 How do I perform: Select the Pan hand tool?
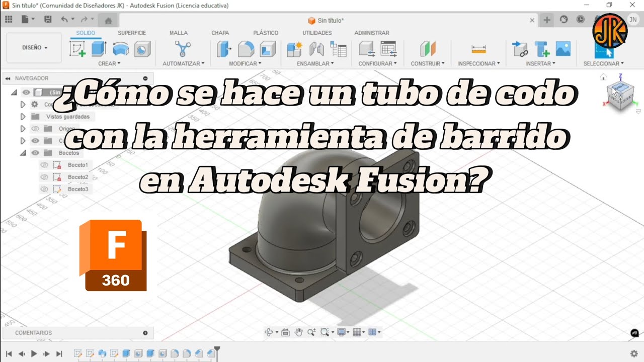point(299,332)
